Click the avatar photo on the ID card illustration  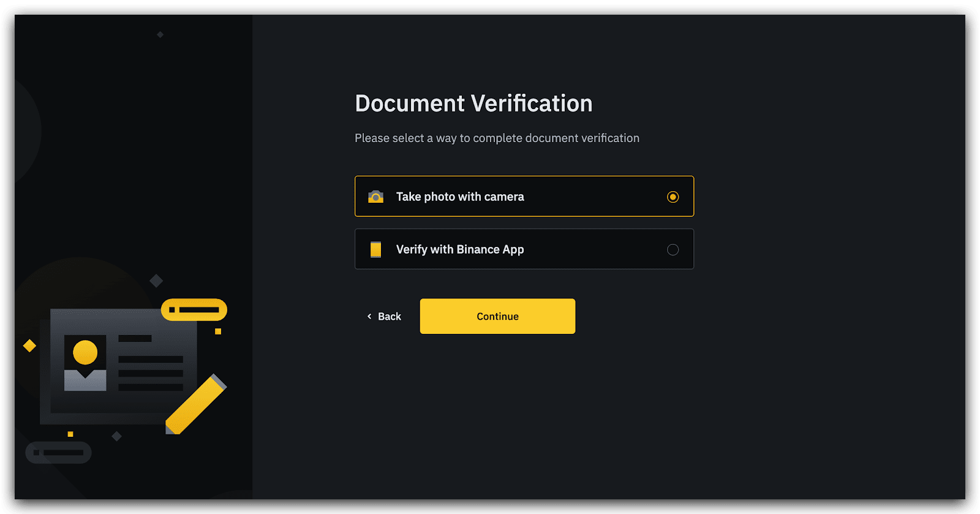[x=85, y=363]
